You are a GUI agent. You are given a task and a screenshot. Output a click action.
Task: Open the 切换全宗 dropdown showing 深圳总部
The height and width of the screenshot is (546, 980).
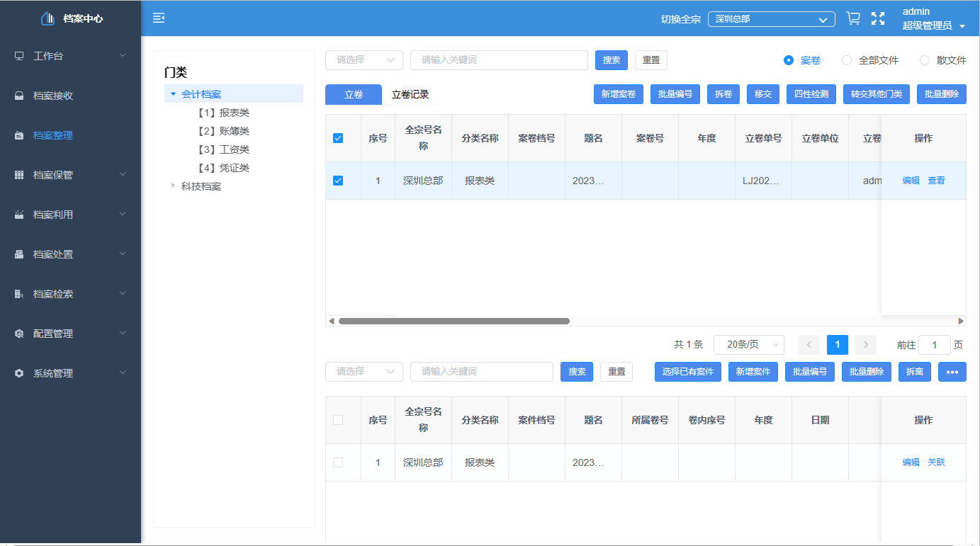click(771, 19)
